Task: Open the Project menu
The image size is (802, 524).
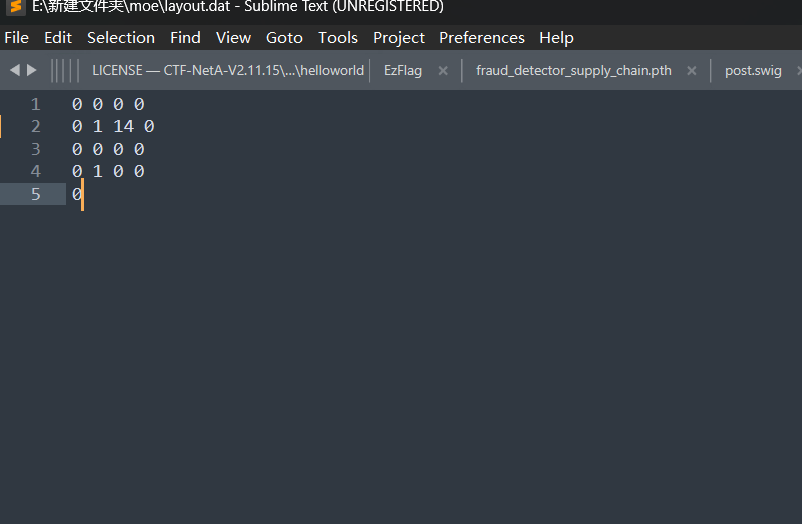Action: [x=399, y=38]
